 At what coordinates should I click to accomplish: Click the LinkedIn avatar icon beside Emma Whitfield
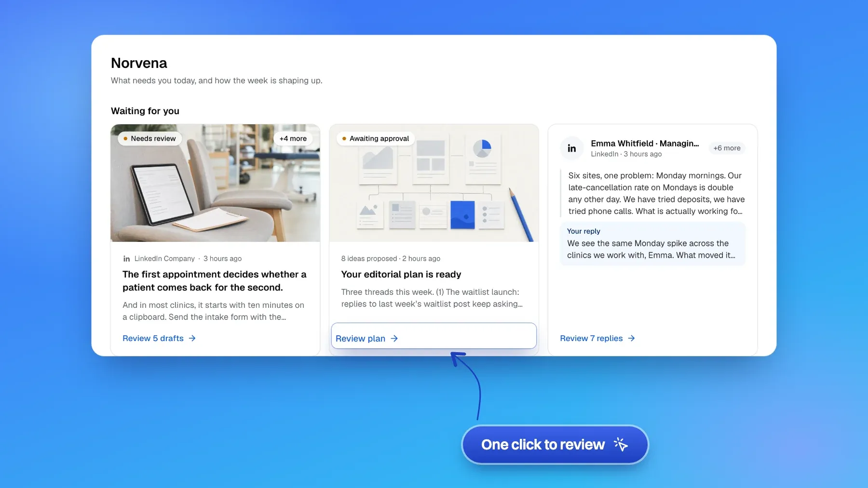(571, 148)
